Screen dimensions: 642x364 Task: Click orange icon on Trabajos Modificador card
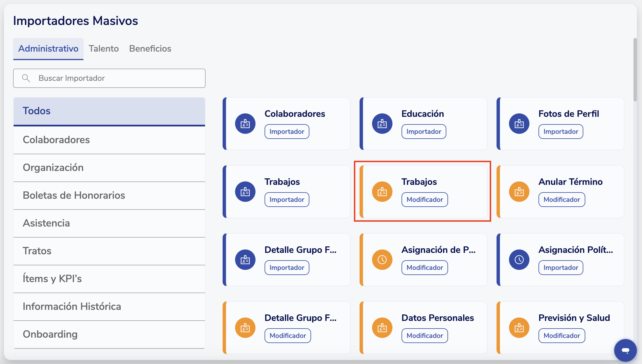tap(382, 192)
